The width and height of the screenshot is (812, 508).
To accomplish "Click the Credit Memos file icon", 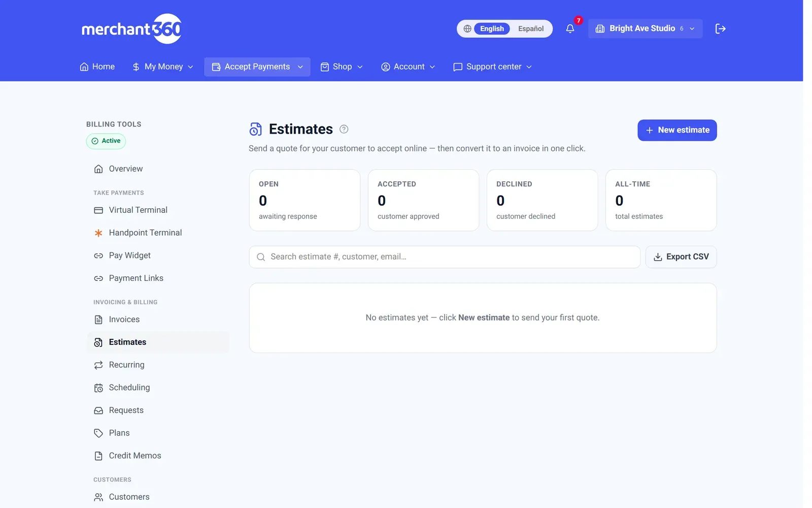I will 98,456.
